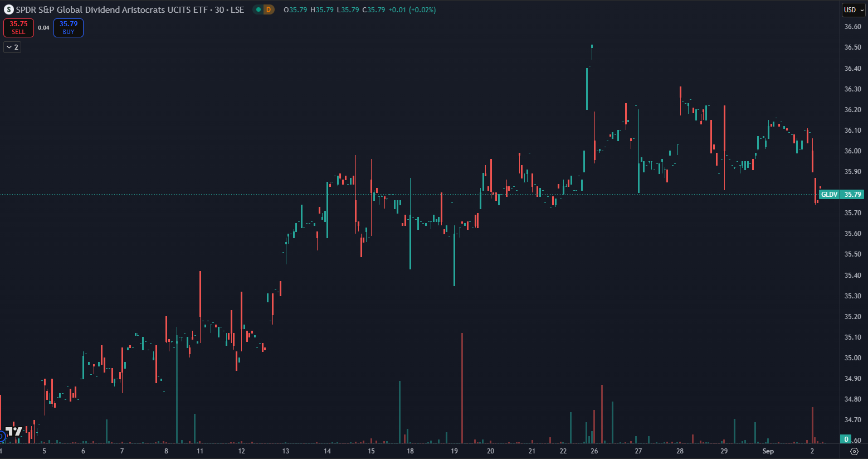Click date 14 on the time axis
Screen dimensions: 868x459
[x=327, y=451]
